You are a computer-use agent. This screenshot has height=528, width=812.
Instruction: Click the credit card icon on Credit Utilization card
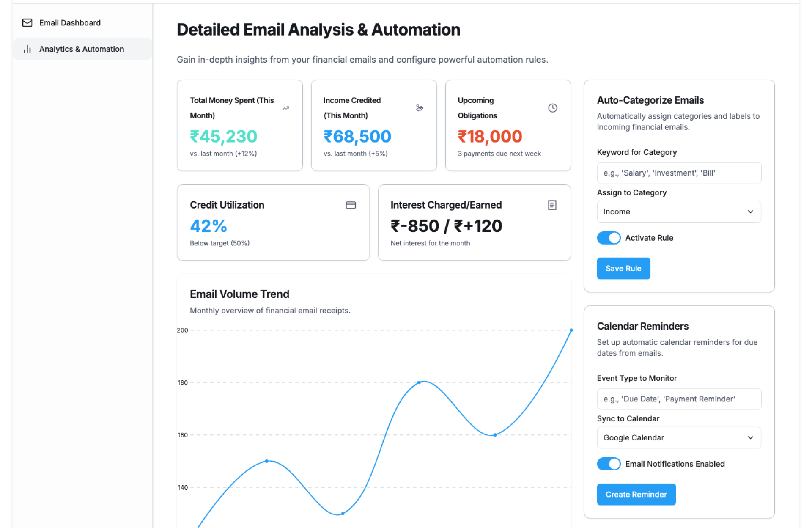point(351,205)
